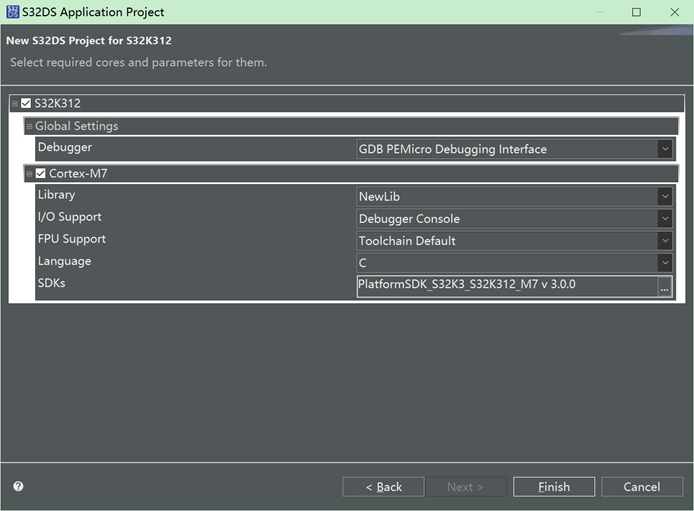Expand the I/O Support dropdown
Image resolution: width=694 pixels, height=511 pixels.
point(664,219)
